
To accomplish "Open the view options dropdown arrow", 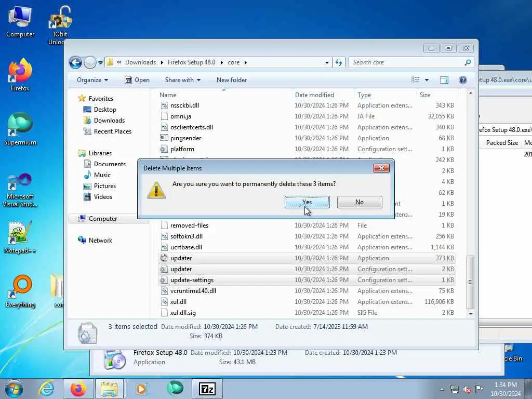I will click(x=427, y=80).
